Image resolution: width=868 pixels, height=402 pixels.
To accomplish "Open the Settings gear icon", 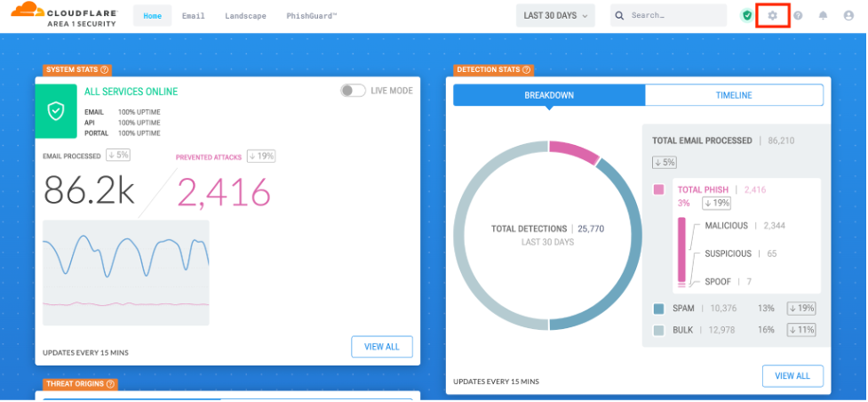I will tap(772, 15).
